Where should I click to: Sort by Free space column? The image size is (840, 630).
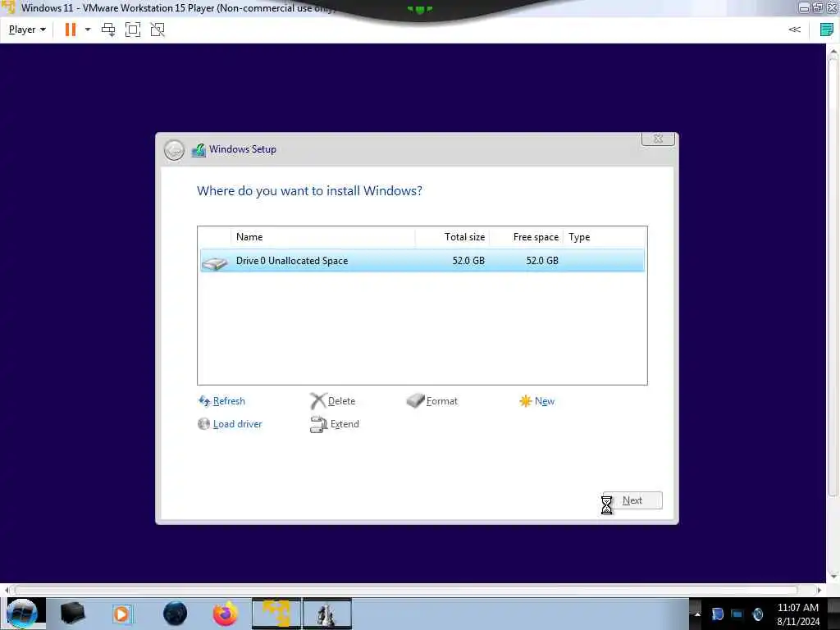coord(526,237)
